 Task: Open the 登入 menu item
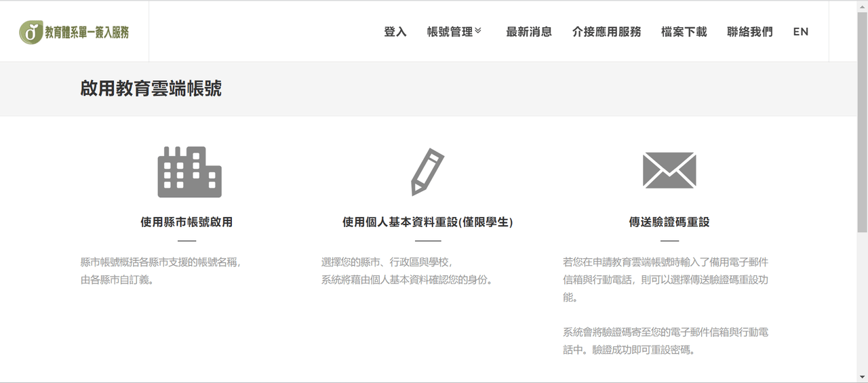(x=395, y=32)
